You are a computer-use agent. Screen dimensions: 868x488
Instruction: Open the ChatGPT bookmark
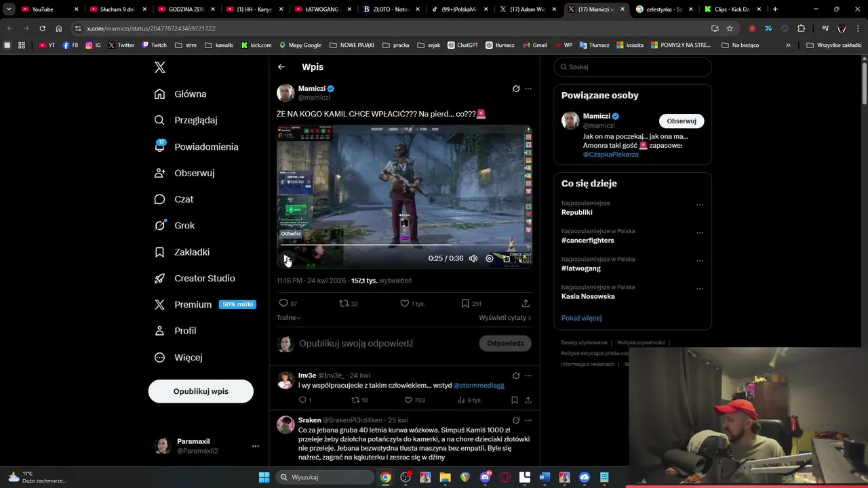[x=462, y=45]
